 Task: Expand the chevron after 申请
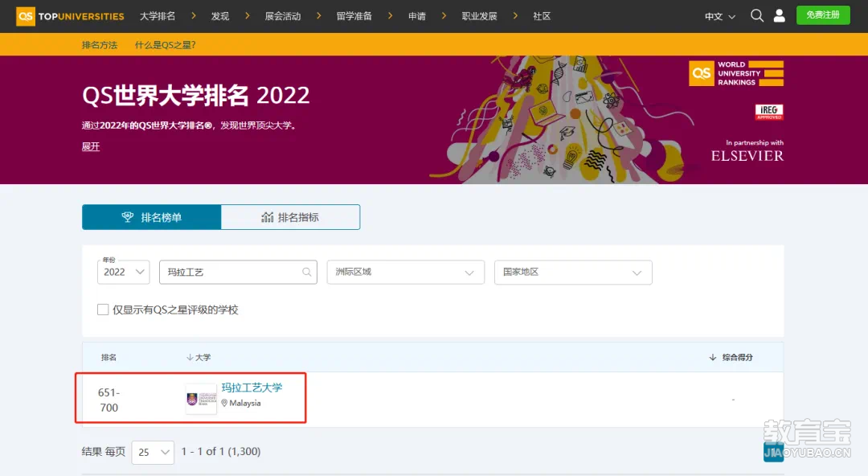coord(444,15)
